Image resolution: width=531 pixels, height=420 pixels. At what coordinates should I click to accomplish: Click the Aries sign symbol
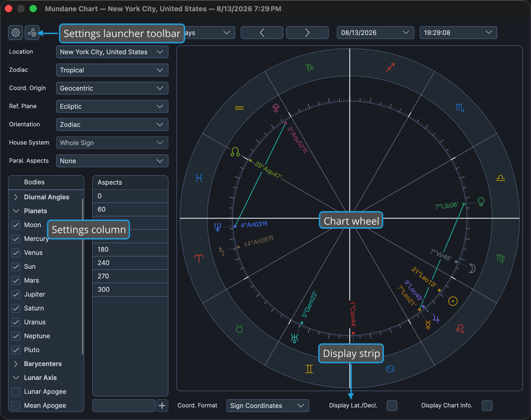199,259
